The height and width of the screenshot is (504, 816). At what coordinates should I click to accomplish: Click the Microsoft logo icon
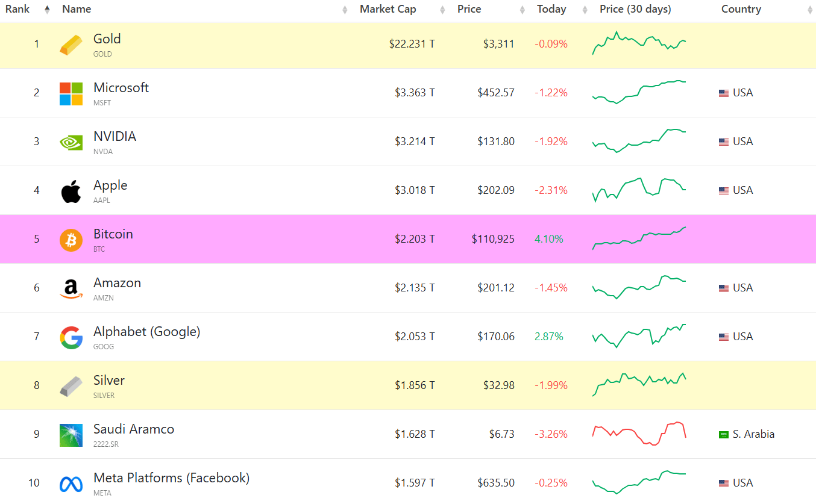click(x=71, y=94)
